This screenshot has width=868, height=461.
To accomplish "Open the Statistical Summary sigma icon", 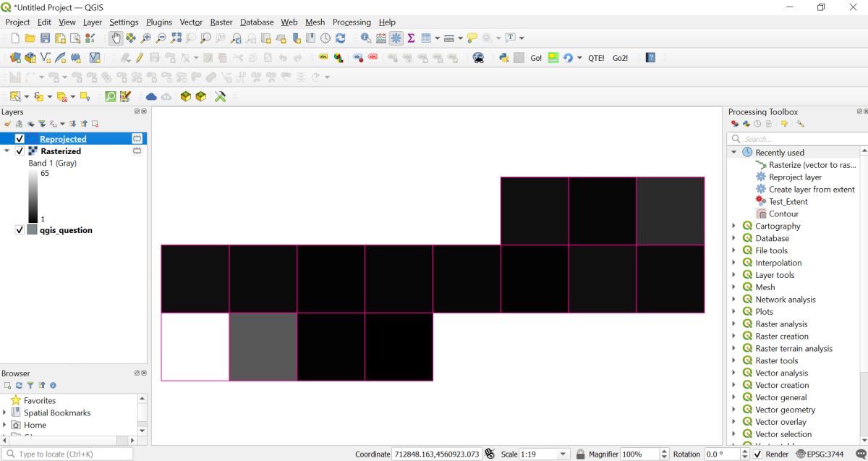I will [411, 38].
